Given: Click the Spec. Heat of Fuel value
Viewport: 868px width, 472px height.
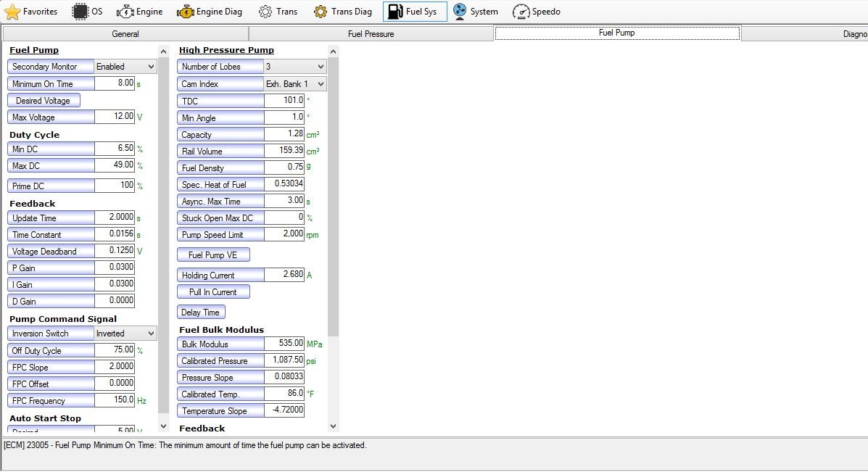Looking at the screenshot, I should click(x=284, y=183).
